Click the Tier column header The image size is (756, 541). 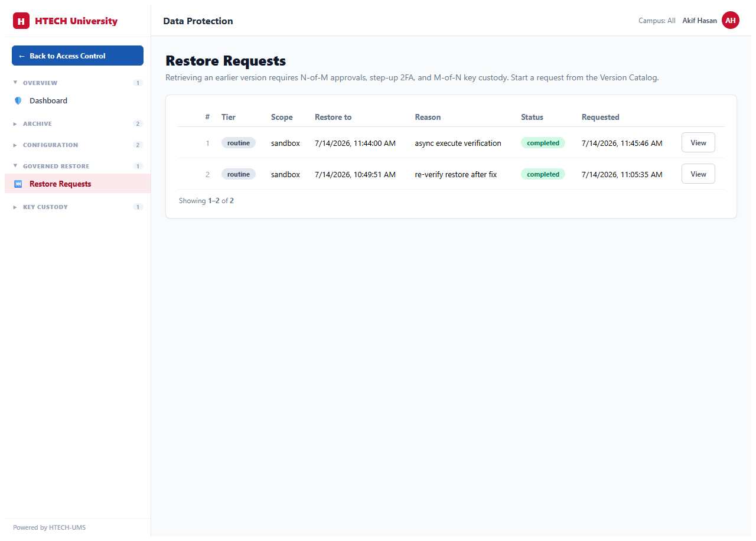click(228, 118)
